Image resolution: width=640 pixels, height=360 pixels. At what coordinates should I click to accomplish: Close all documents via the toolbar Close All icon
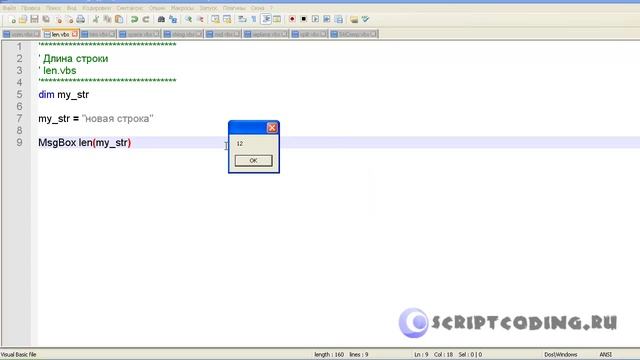pyautogui.click(x=69, y=19)
